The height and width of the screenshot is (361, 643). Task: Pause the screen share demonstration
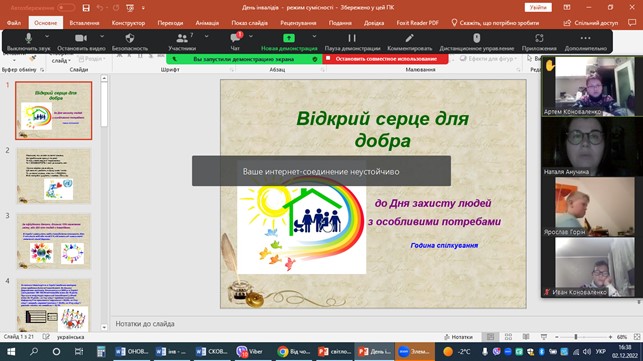point(352,42)
